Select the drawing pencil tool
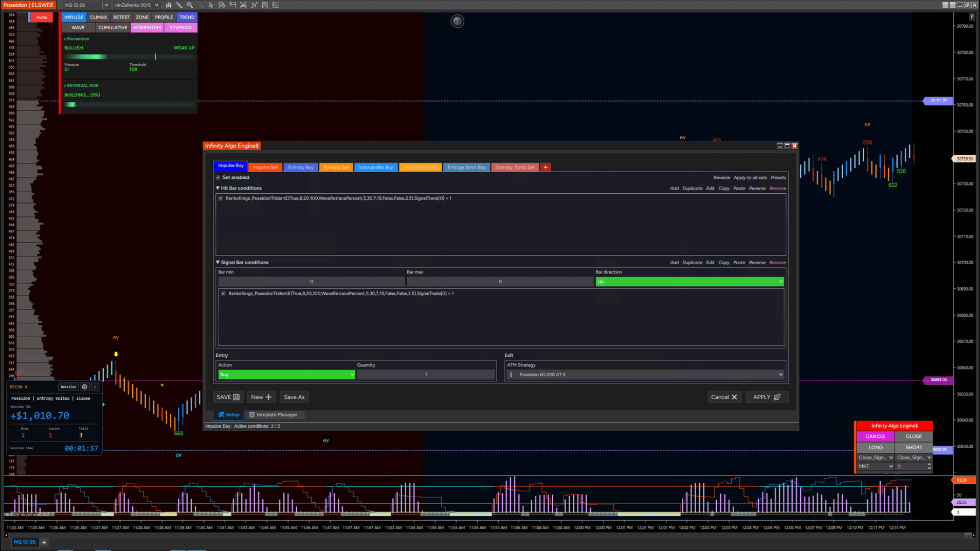The height and width of the screenshot is (551, 980). (x=179, y=5)
